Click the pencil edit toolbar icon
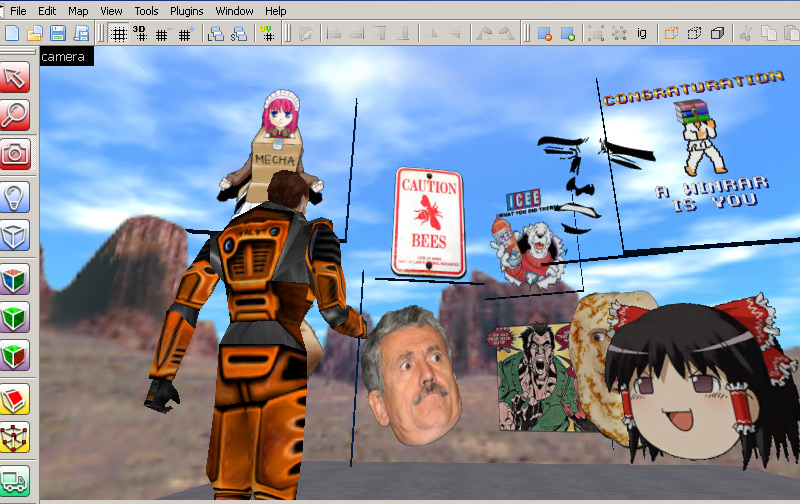This screenshot has height=504, width=800. point(305,34)
